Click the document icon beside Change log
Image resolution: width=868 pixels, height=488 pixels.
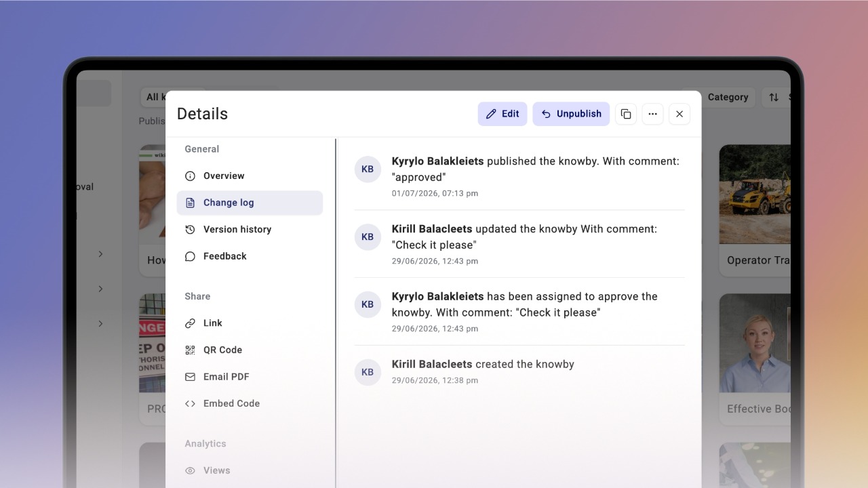[x=190, y=203]
